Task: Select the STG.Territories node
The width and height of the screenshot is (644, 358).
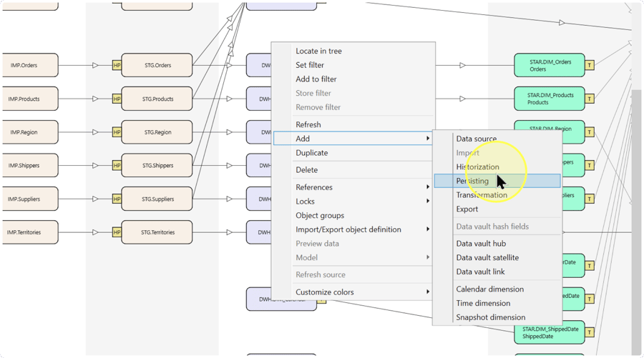Action: click(x=157, y=232)
